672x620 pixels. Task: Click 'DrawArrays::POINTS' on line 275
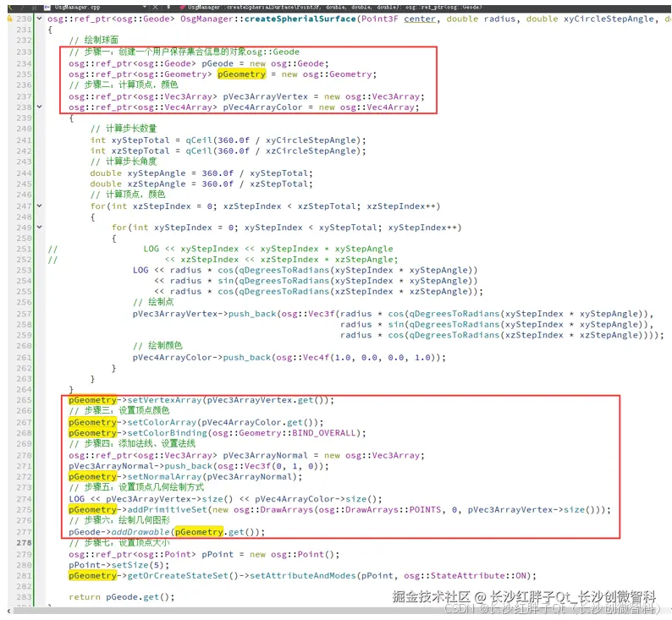pos(394,509)
